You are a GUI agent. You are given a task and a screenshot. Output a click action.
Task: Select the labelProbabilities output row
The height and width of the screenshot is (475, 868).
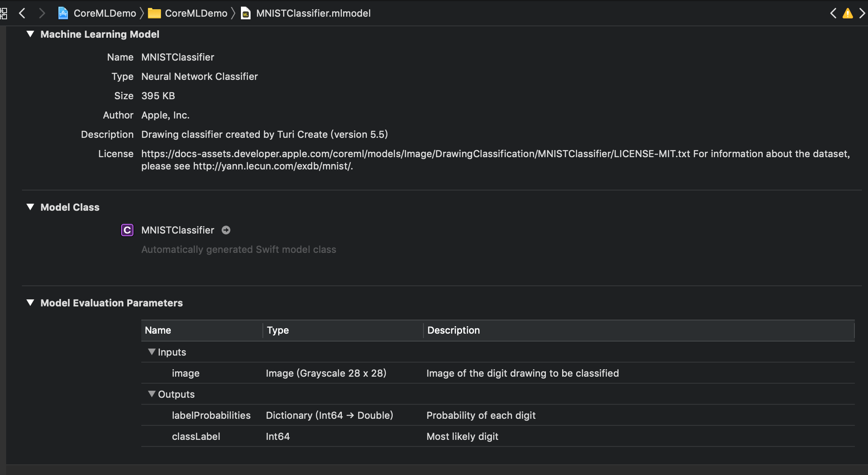click(211, 415)
